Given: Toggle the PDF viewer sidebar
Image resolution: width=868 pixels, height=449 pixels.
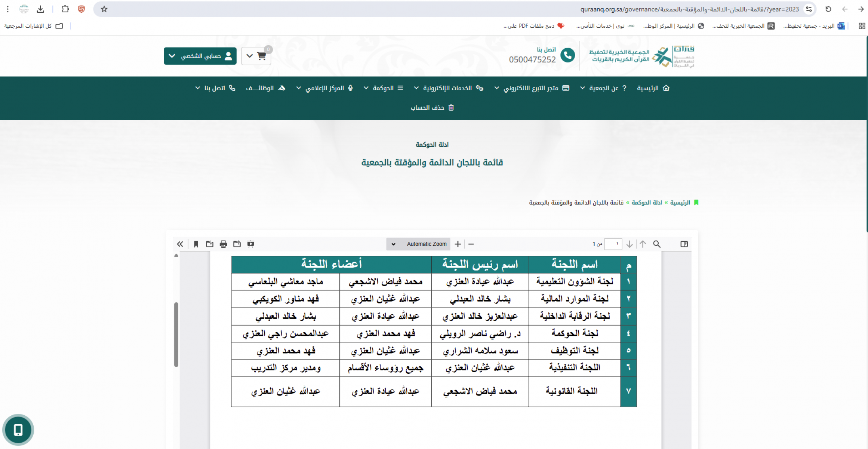Looking at the screenshot, I should [684, 244].
